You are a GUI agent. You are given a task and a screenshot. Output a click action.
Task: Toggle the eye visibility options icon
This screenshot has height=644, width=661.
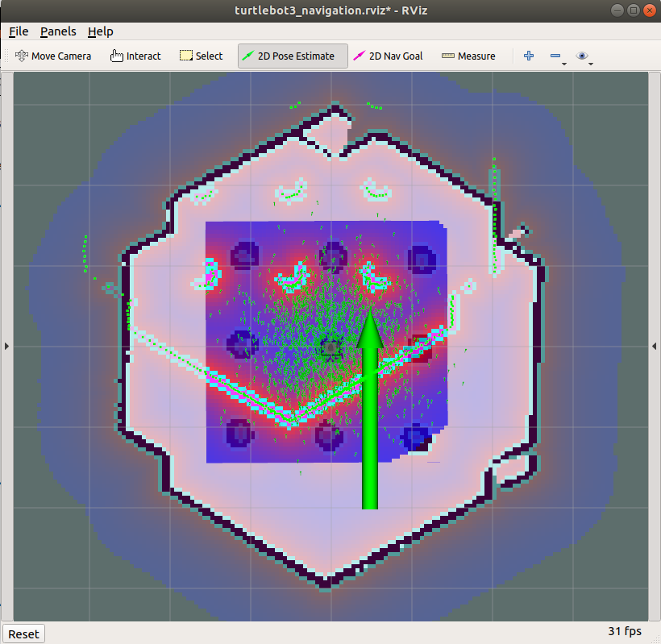(582, 56)
